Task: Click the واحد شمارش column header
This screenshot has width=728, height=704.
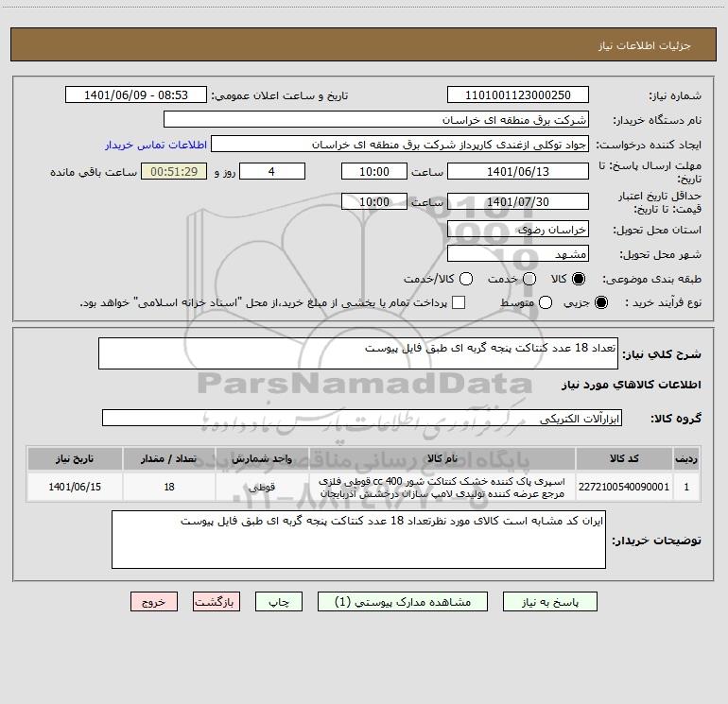Action: click(x=262, y=458)
